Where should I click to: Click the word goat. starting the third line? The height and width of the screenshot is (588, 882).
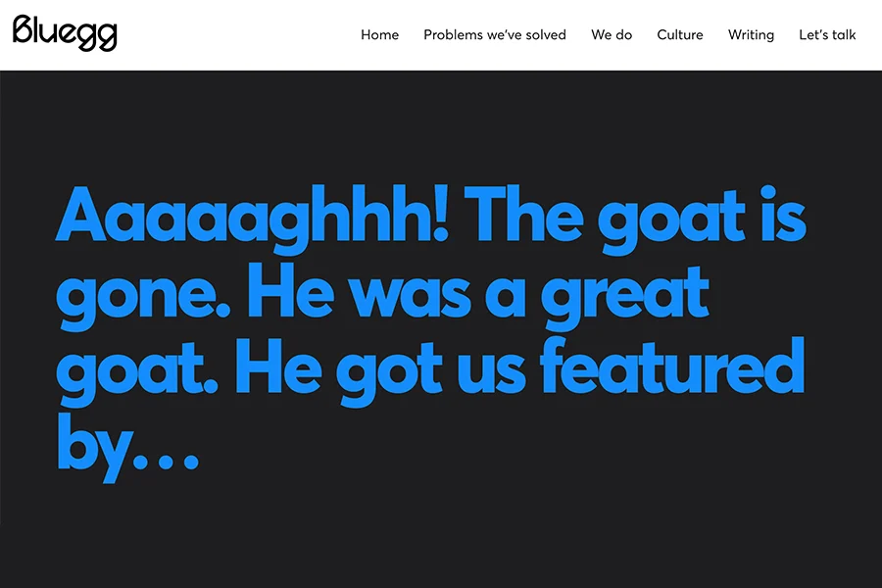135,372
